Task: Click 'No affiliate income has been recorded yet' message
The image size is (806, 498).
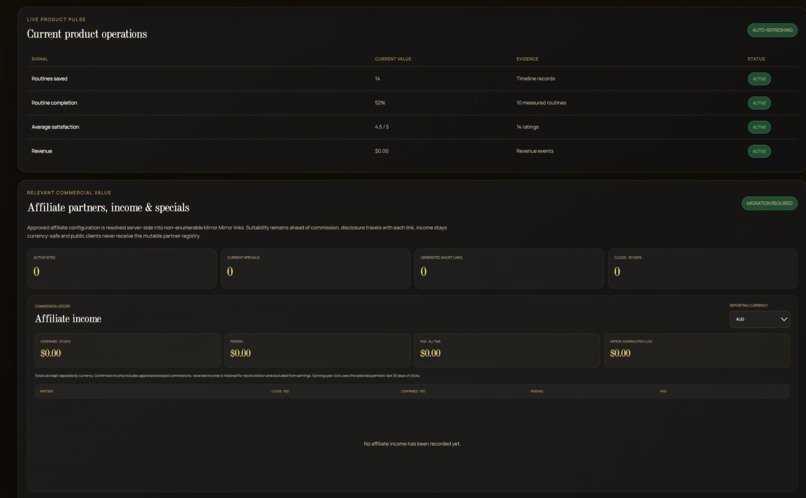Action: click(412, 444)
